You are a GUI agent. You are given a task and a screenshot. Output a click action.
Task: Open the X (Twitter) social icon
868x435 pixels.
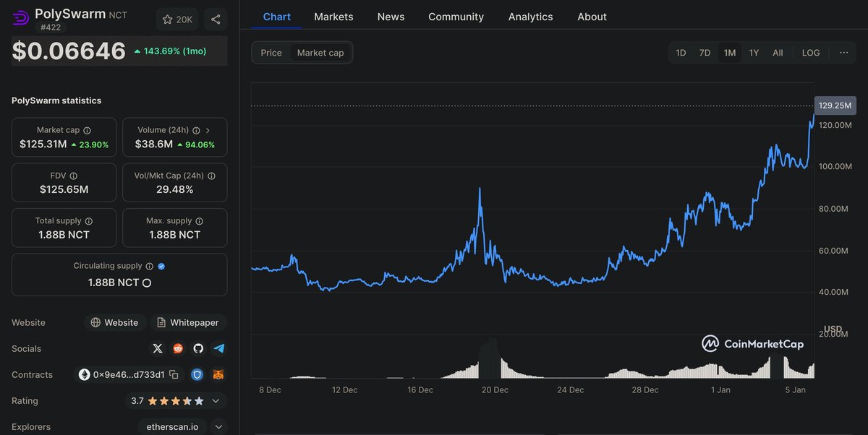(158, 348)
